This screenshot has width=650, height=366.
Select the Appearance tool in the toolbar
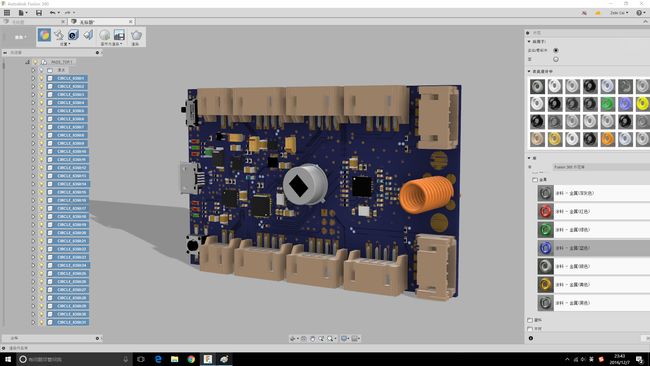click(44, 35)
